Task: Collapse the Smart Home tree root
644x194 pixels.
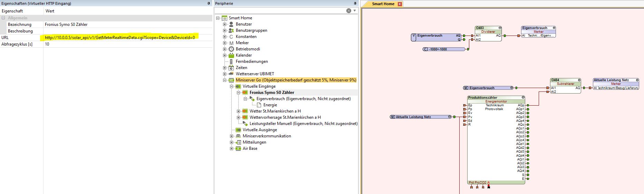Action: 218,18
